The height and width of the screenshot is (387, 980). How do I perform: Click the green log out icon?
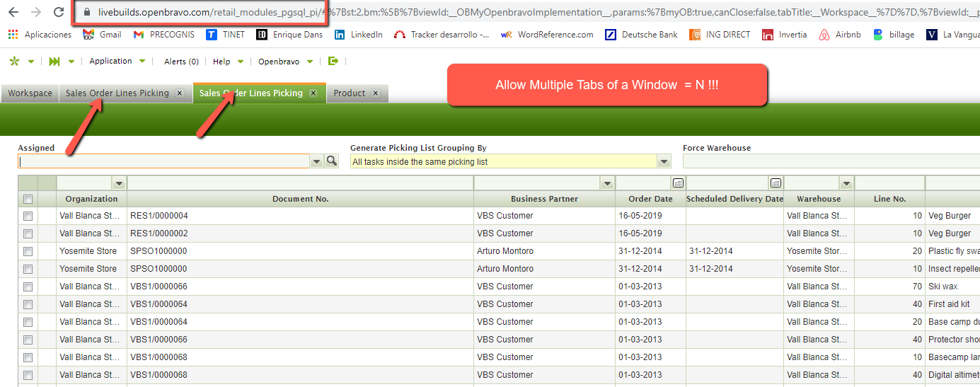pyautogui.click(x=334, y=62)
